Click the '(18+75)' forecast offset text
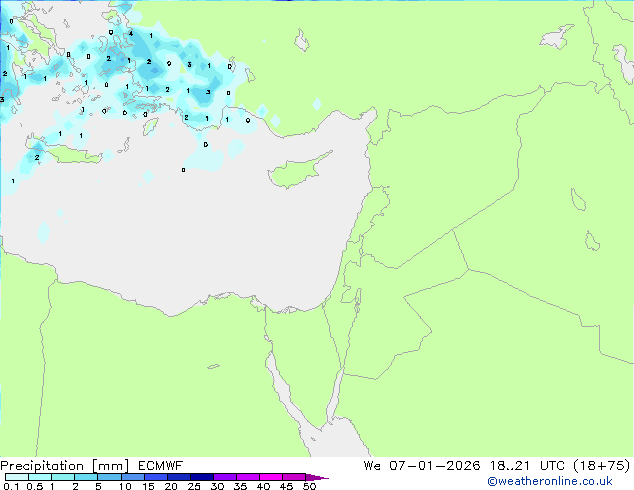 click(x=602, y=466)
